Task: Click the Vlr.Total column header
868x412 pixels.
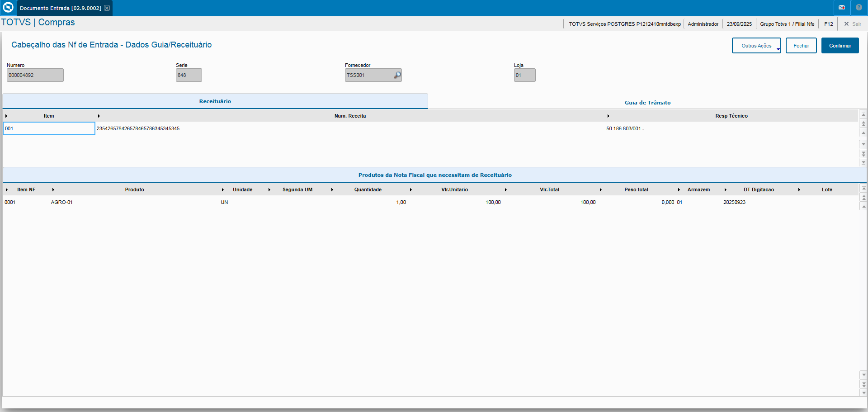Action: point(550,189)
